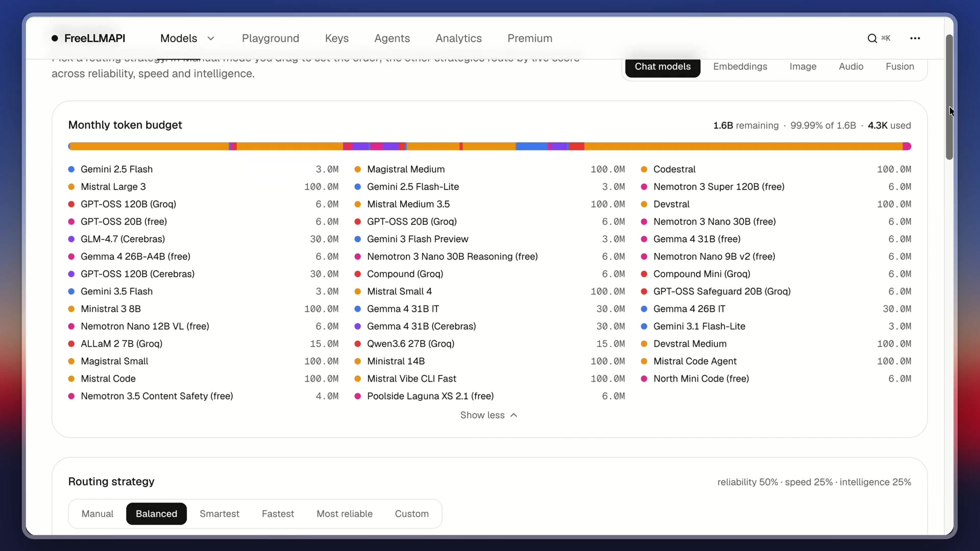This screenshot has width=980, height=551.
Task: Click Poolside Laguna XS 2.1 (free)
Action: point(489,396)
